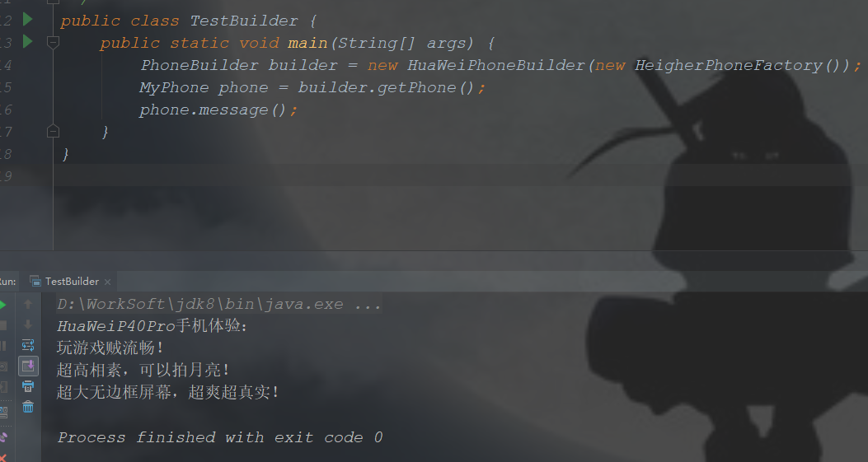Run the main method from its gutter arrow
Screen dimensions: 868x462
[28, 41]
